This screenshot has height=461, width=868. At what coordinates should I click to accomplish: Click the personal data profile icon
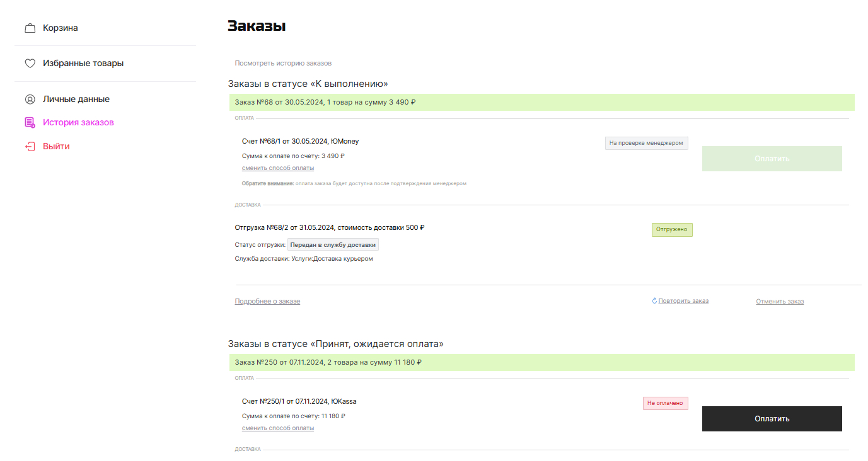30,100
